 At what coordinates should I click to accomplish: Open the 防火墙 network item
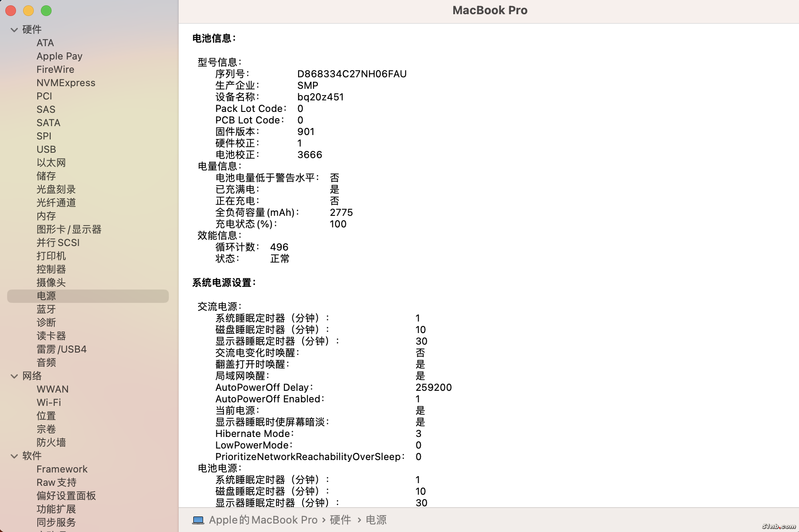[x=51, y=442]
